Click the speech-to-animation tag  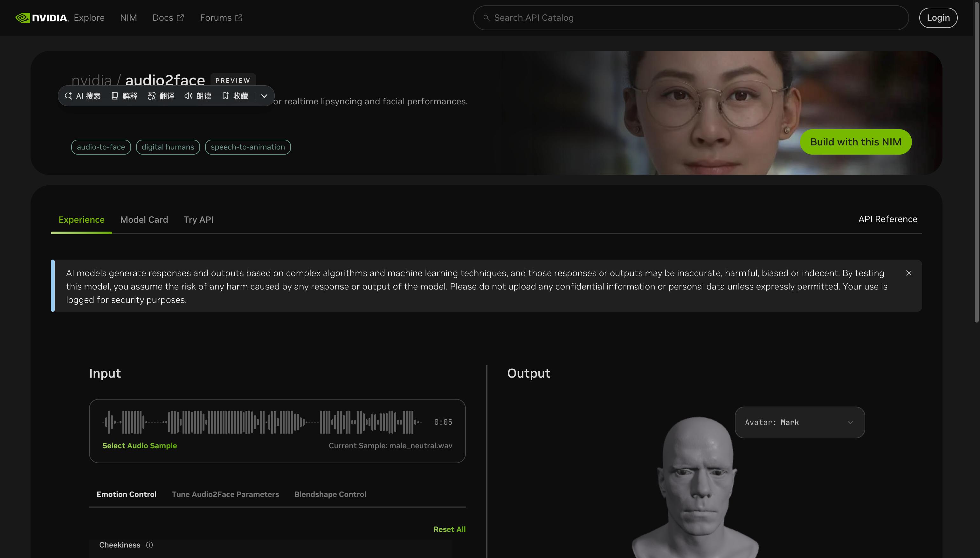(248, 147)
